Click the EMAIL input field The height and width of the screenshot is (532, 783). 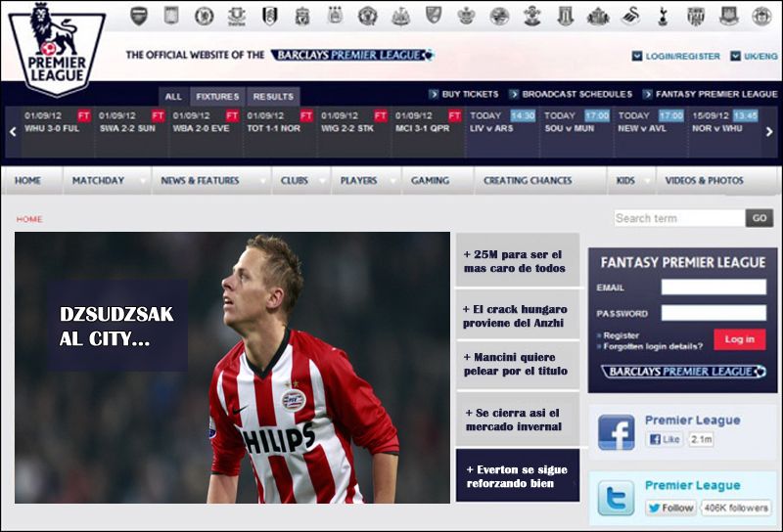click(714, 287)
